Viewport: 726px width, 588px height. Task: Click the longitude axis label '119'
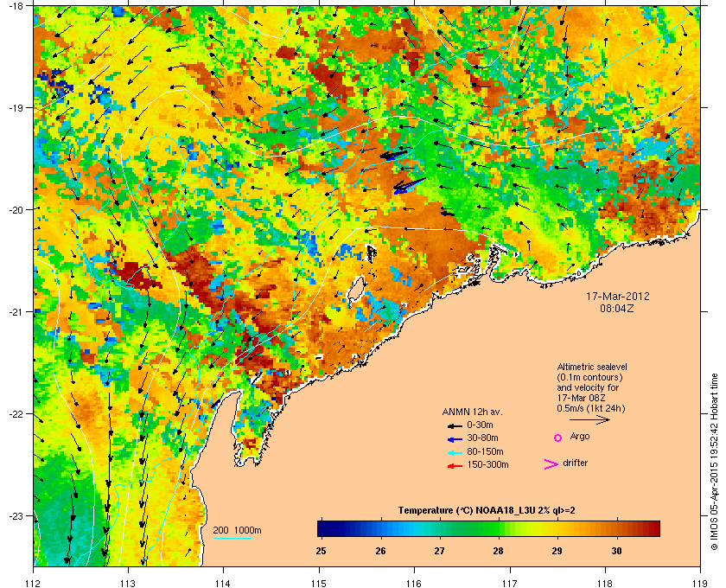coord(700,583)
